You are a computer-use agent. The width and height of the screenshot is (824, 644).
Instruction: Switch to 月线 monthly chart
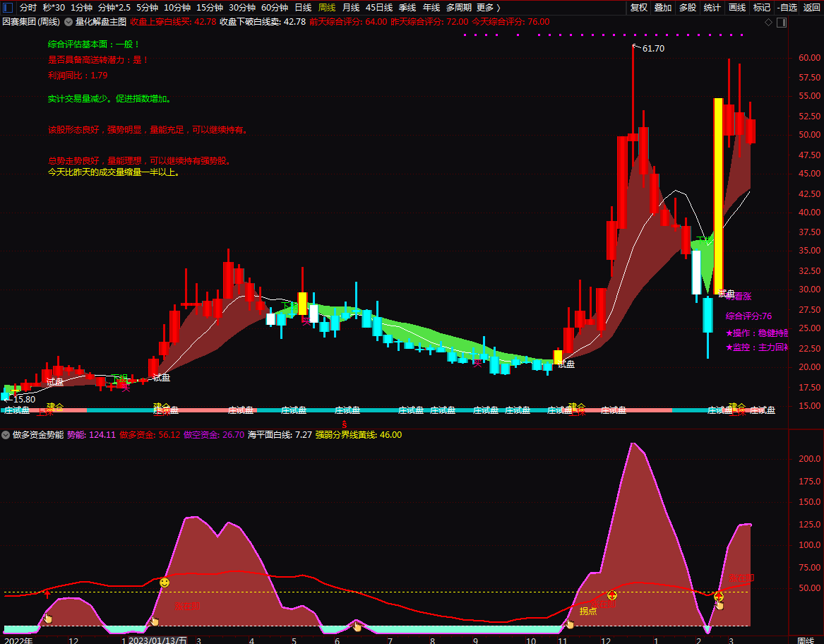point(351,7)
